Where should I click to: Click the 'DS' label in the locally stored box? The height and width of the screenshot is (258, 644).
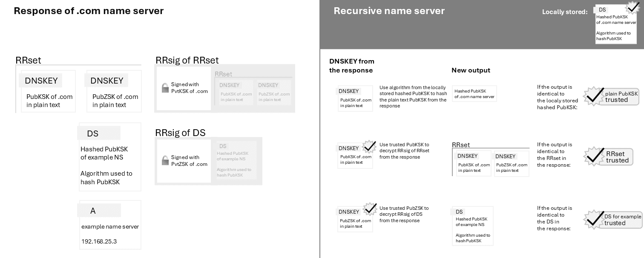click(x=602, y=10)
